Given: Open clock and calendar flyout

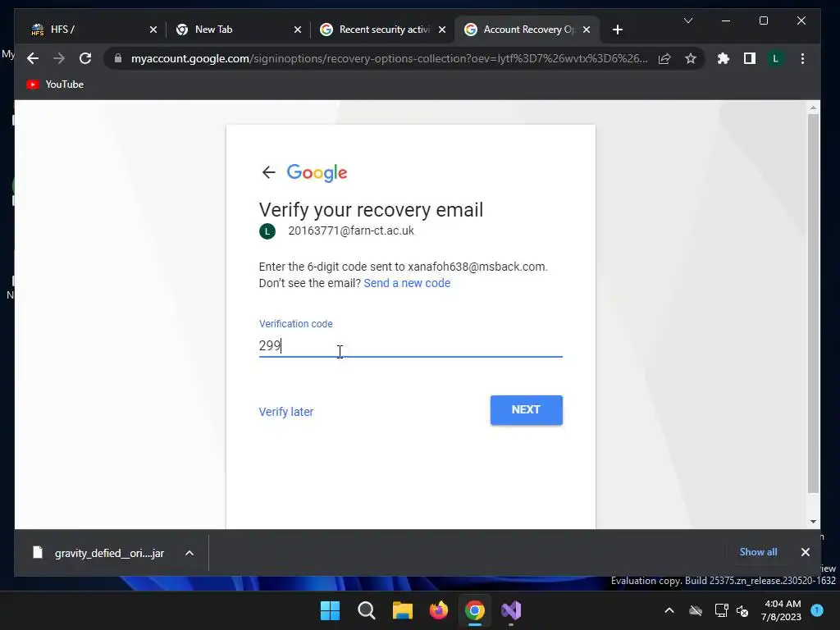Looking at the screenshot, I should coord(782,610).
